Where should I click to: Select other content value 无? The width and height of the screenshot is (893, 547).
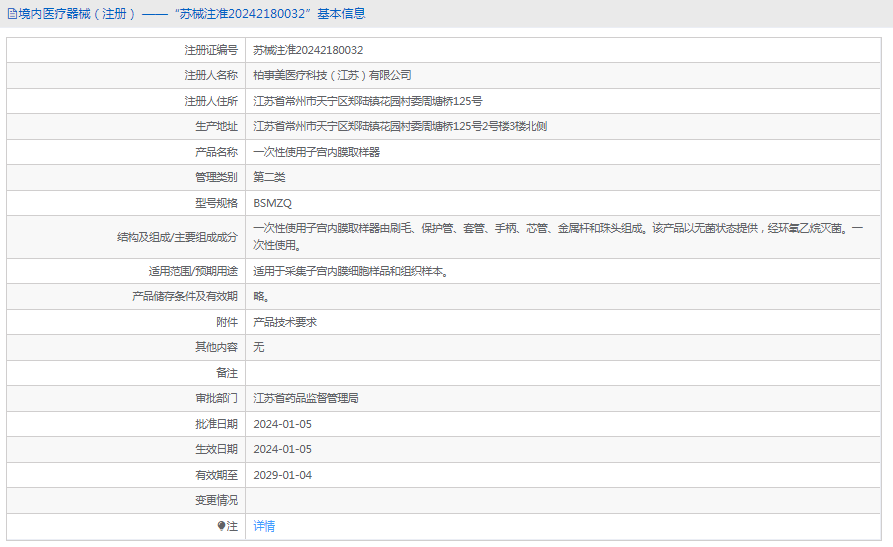pos(259,347)
